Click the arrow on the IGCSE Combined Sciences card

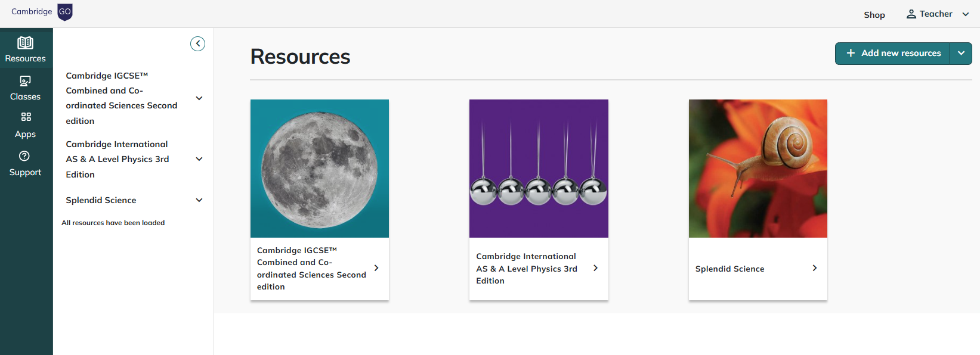pyautogui.click(x=376, y=268)
